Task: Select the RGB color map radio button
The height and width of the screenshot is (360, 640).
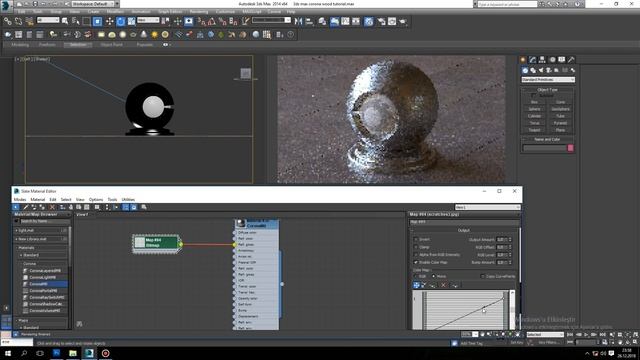Action: (416, 276)
